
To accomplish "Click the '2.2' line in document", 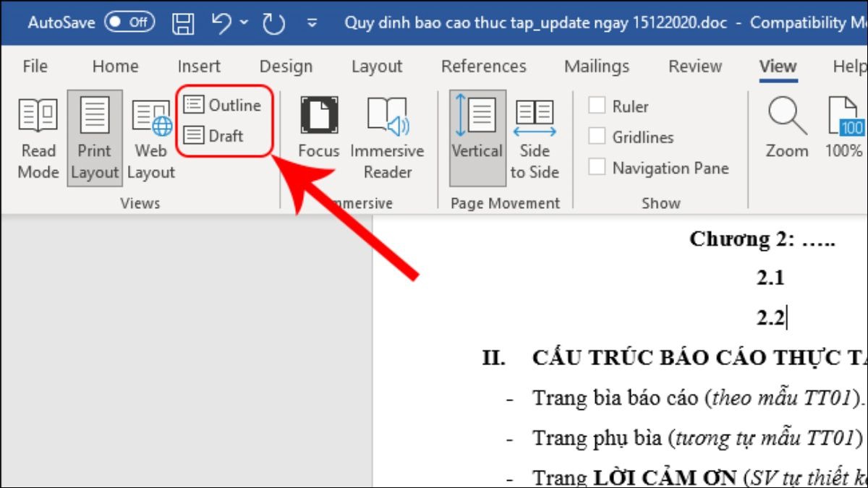I will [x=771, y=317].
